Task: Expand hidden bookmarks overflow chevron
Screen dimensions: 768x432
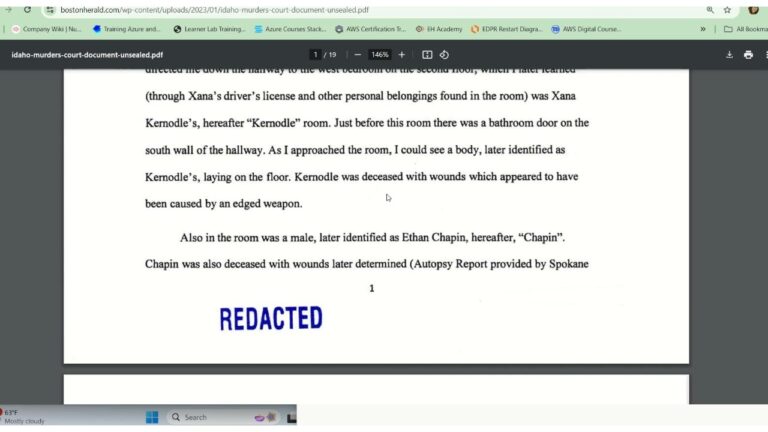Action: tap(703, 29)
